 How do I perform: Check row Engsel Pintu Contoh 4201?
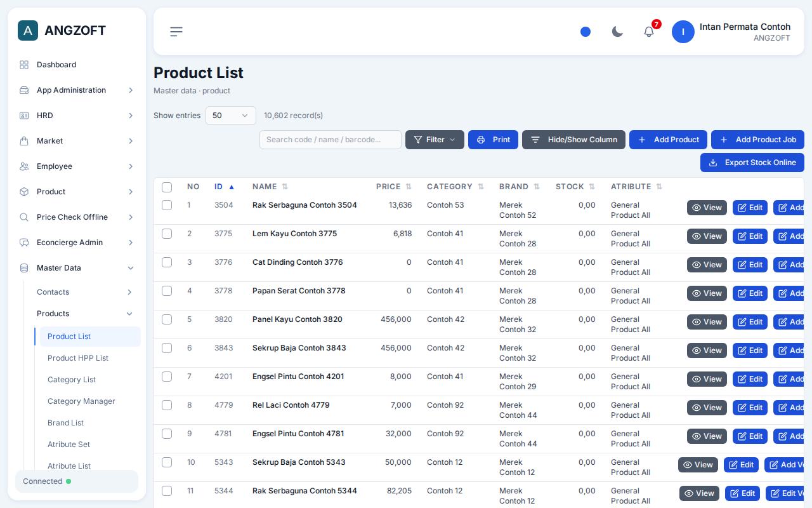(x=167, y=377)
